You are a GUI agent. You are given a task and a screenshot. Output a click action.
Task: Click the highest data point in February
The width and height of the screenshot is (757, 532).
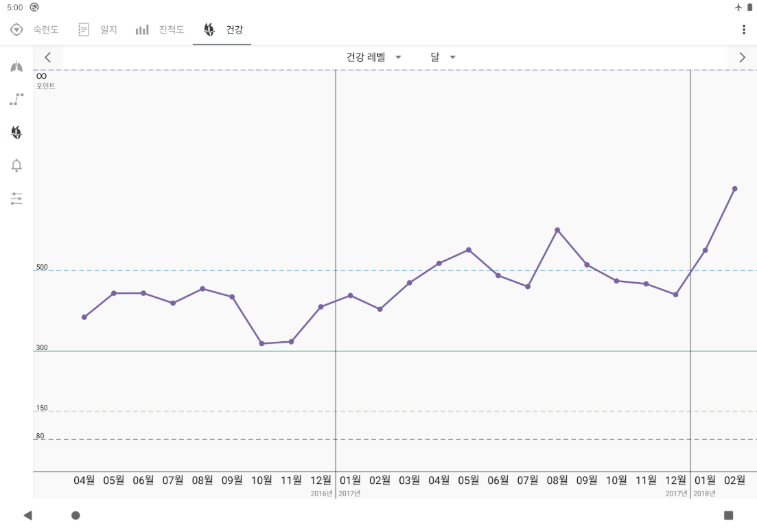[735, 187]
